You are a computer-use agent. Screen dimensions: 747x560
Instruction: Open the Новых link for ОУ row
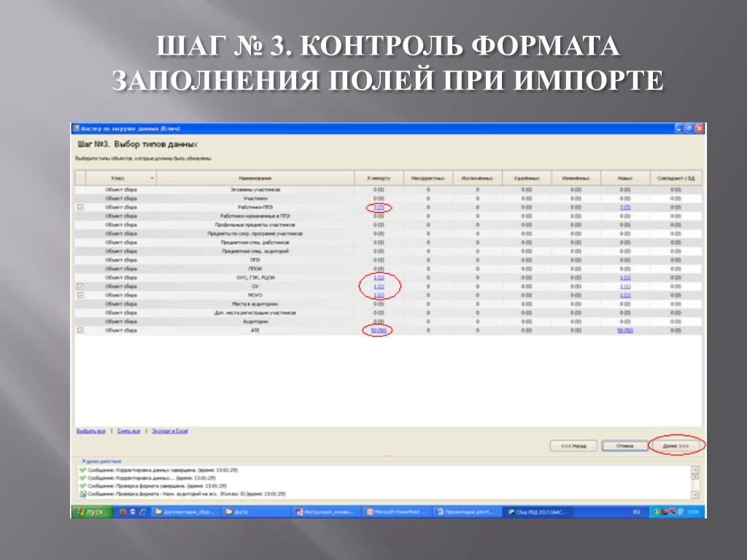pyautogui.click(x=625, y=287)
